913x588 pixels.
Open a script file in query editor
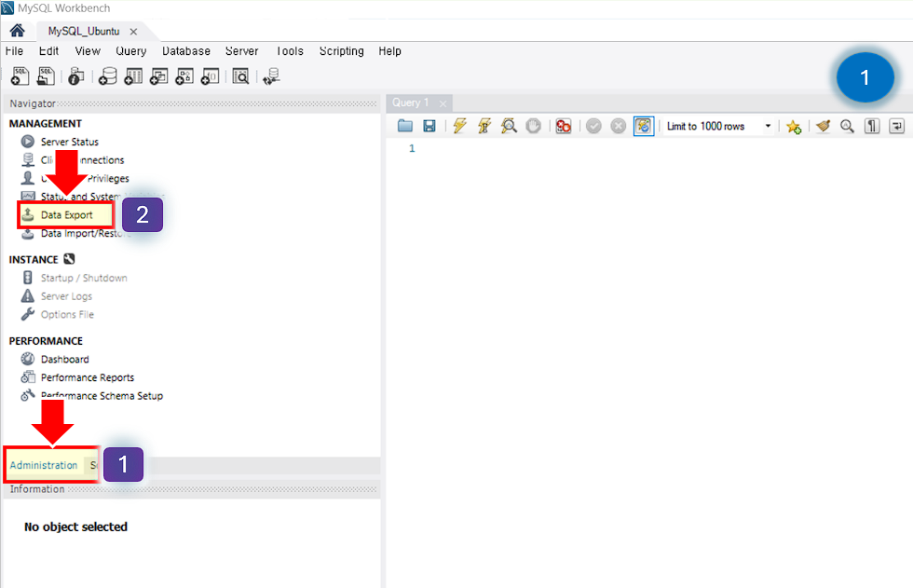pos(404,126)
